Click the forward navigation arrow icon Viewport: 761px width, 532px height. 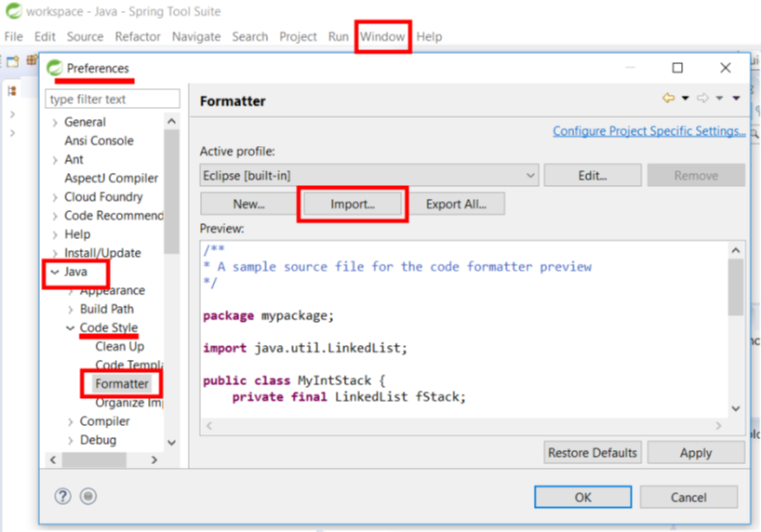[702, 98]
